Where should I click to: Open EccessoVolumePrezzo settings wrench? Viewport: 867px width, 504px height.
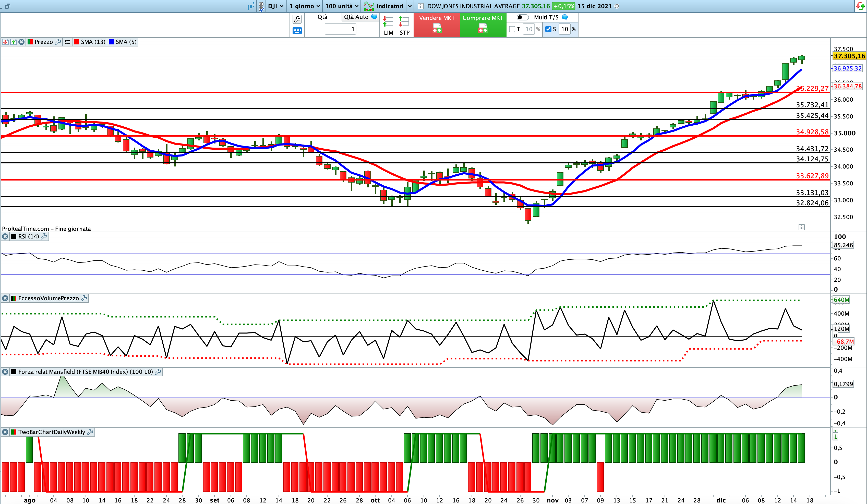tap(83, 298)
